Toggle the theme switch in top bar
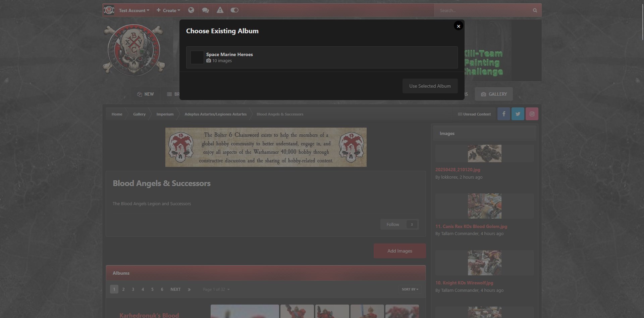Screen dimensions: 644x318 click(x=234, y=10)
